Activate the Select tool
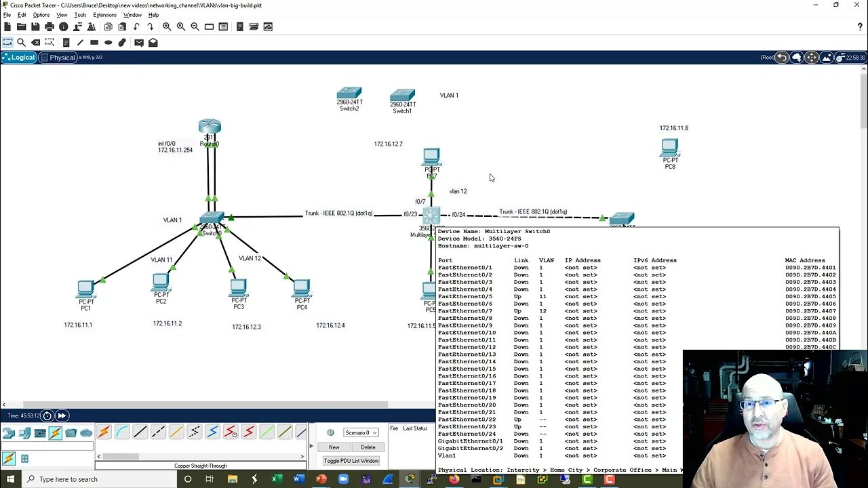Image resolution: width=868 pixels, height=488 pixels. pos(7,42)
